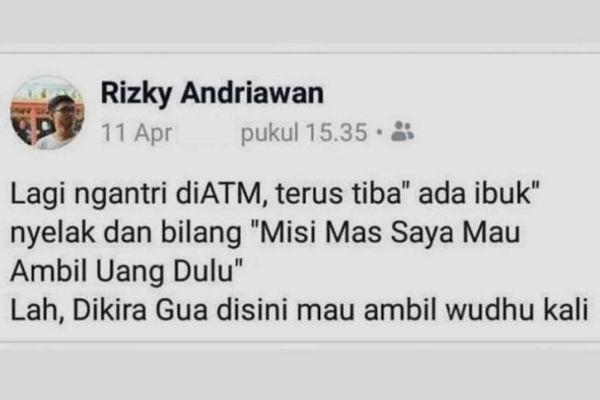This screenshot has height=400, width=600.
Task: Open Rizky Andriawan's profile picture
Action: 47,112
